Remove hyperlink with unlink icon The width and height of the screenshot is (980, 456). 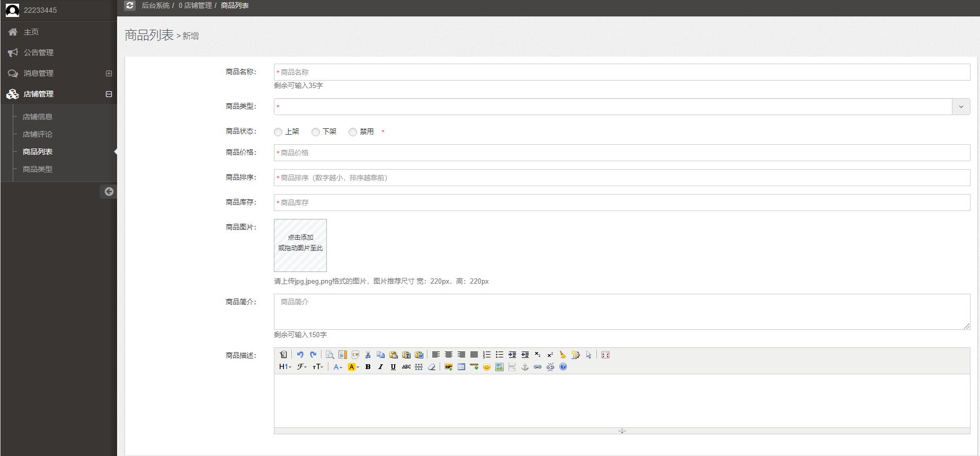point(550,367)
